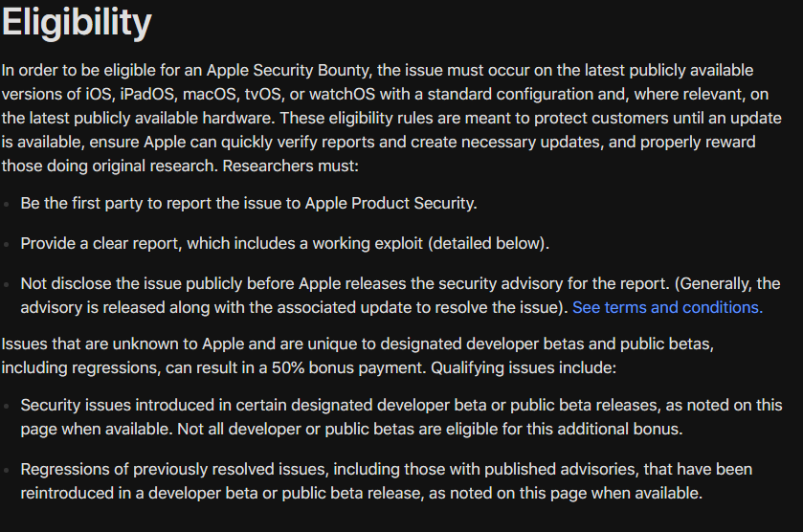
Task: Click the bullet dot before "Not disclose the issue"
Action: coord(6,285)
